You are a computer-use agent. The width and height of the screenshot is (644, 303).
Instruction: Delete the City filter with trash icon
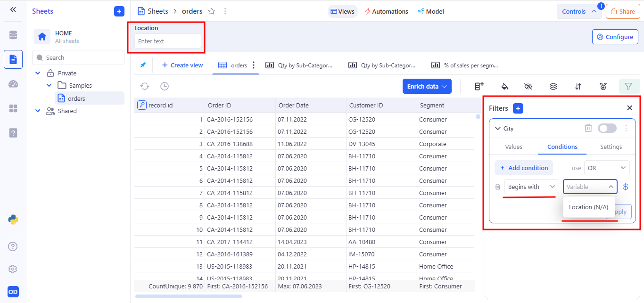tap(588, 128)
